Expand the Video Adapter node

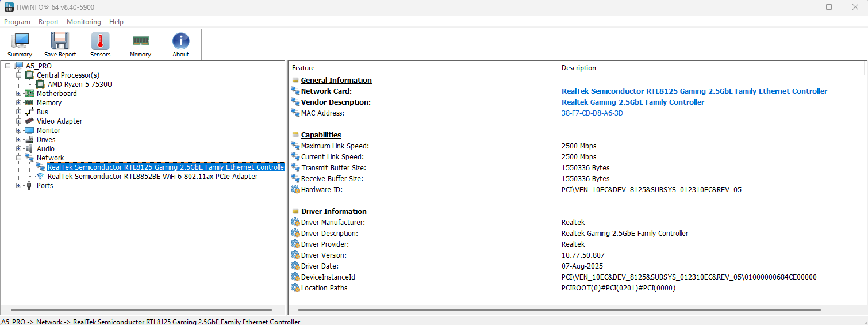click(x=19, y=121)
